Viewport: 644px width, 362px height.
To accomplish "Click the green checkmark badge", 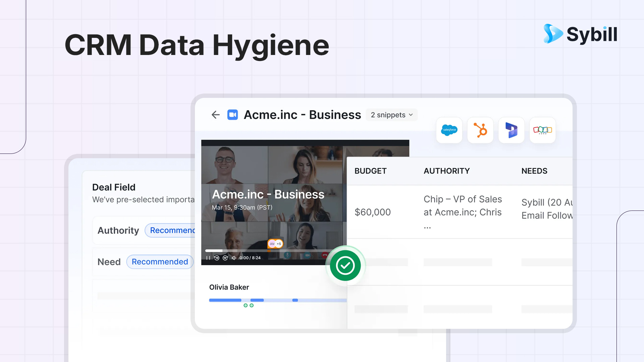I will click(345, 265).
